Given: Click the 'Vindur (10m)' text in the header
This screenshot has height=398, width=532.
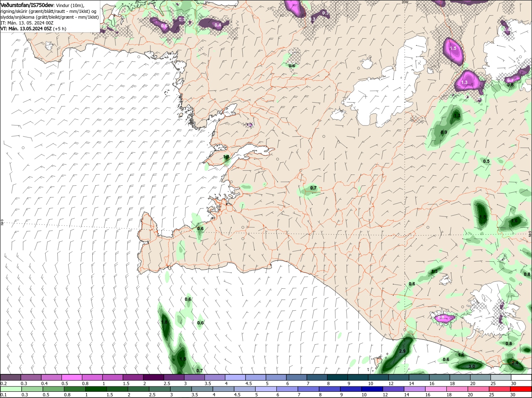Looking at the screenshot, I should tap(69, 5).
